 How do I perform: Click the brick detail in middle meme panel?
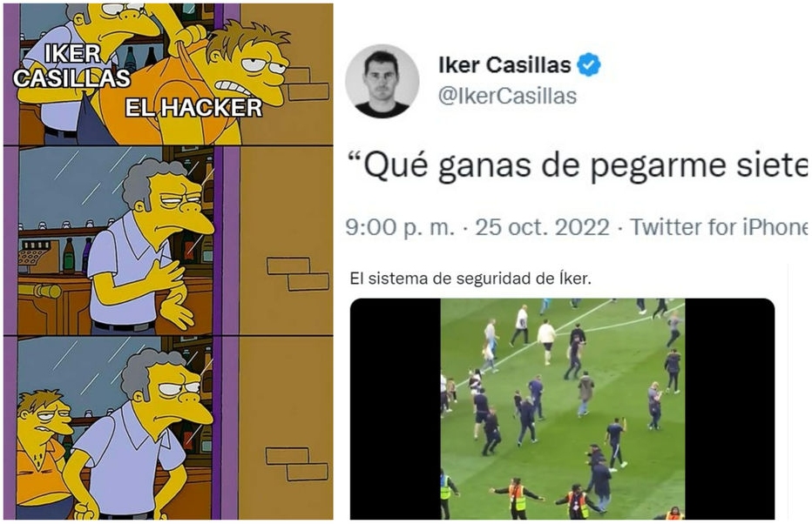[x=298, y=273]
